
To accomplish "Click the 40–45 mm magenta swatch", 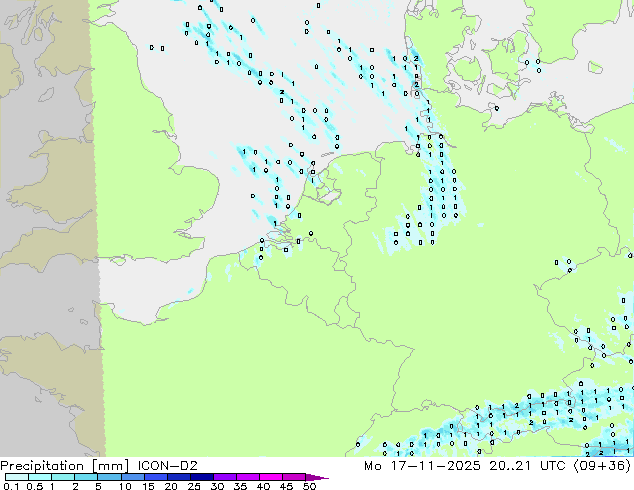I will click(271, 477).
